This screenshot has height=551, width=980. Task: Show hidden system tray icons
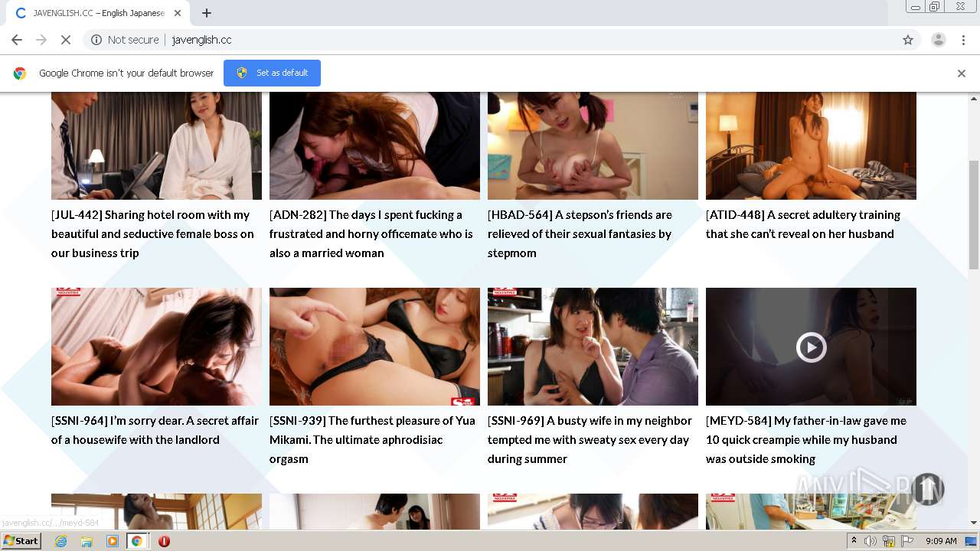tap(854, 540)
